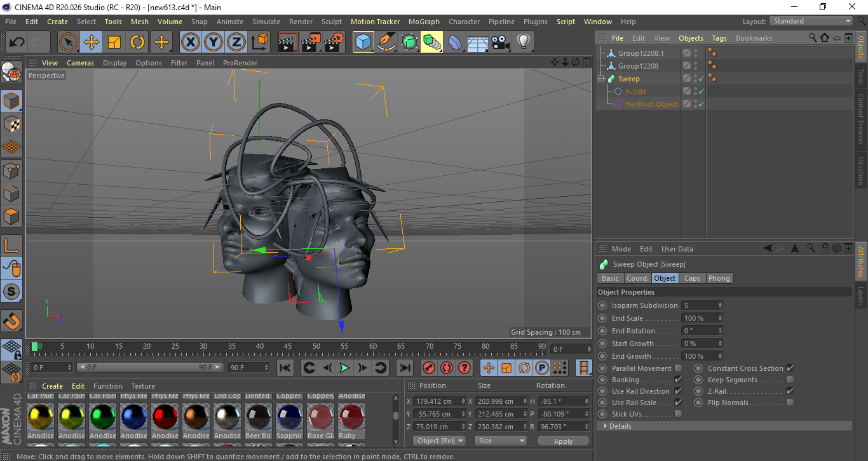Uncheck Constant Cross Section
The height and width of the screenshot is (461, 868).
[790, 368]
